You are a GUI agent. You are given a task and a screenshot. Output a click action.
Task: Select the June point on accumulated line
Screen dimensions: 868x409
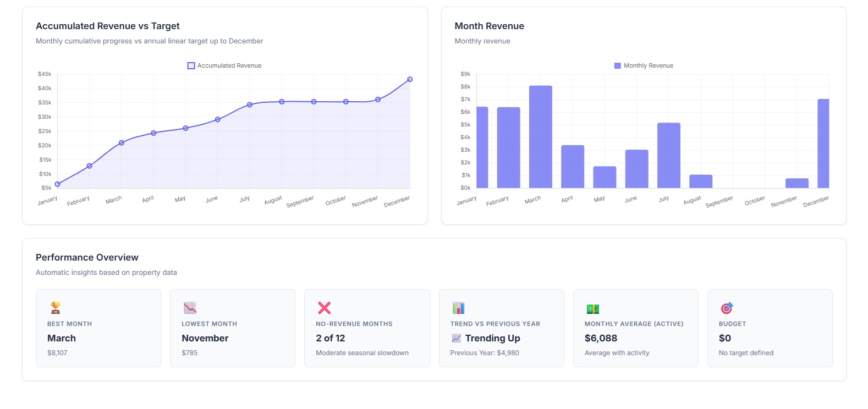coord(218,119)
